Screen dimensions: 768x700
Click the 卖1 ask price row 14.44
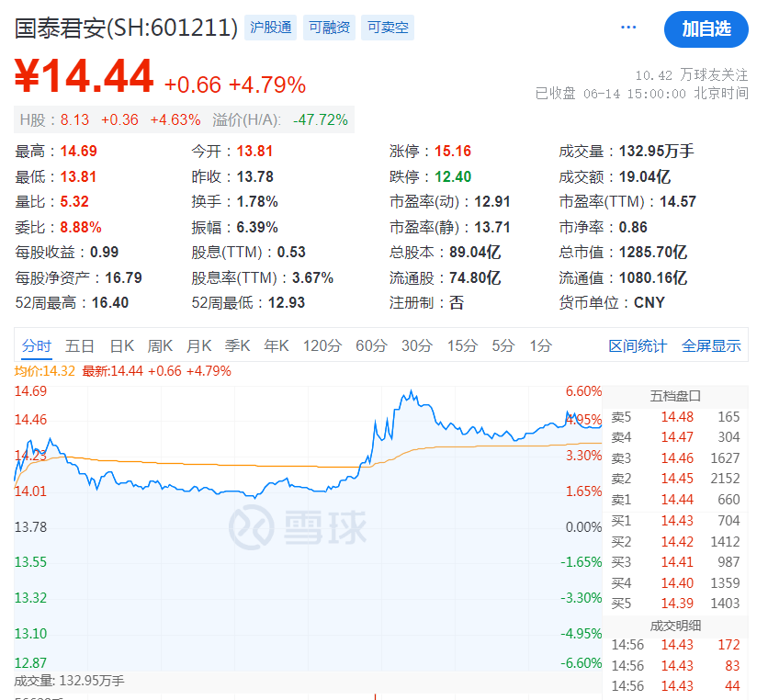675,500
